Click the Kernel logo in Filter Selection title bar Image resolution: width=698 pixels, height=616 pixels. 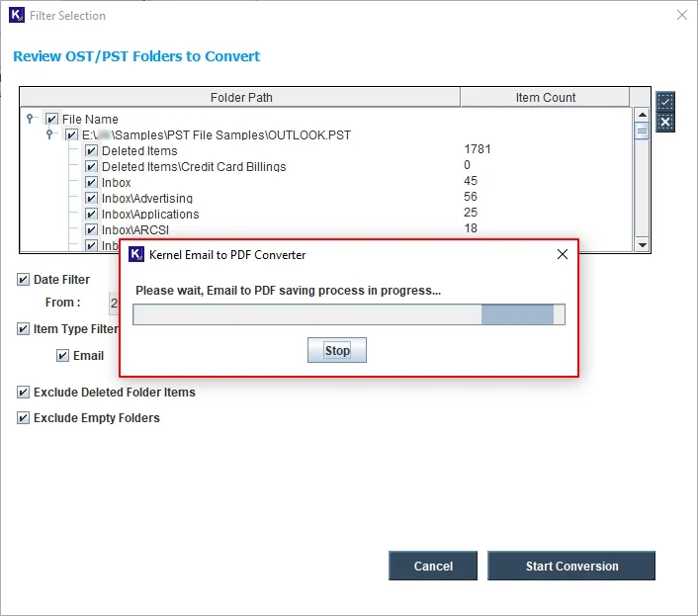coord(17,15)
